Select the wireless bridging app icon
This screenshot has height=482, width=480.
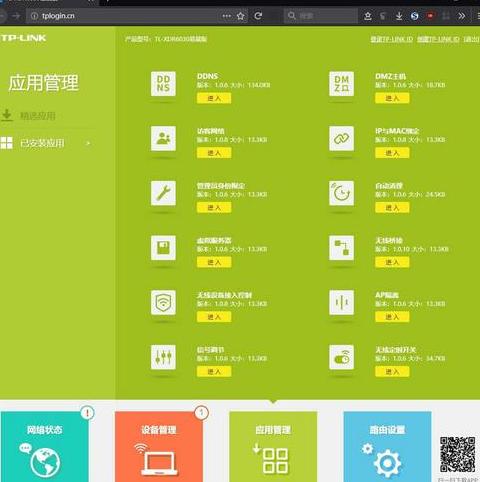[x=341, y=248]
